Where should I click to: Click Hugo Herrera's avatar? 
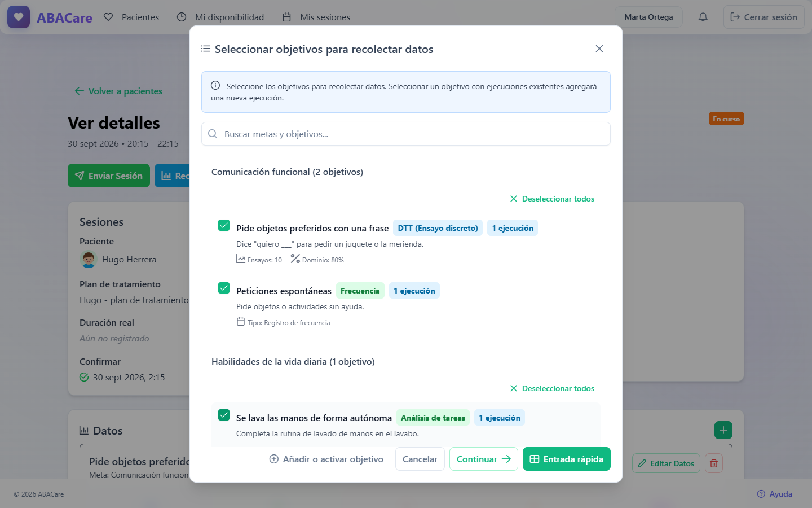pos(89,260)
